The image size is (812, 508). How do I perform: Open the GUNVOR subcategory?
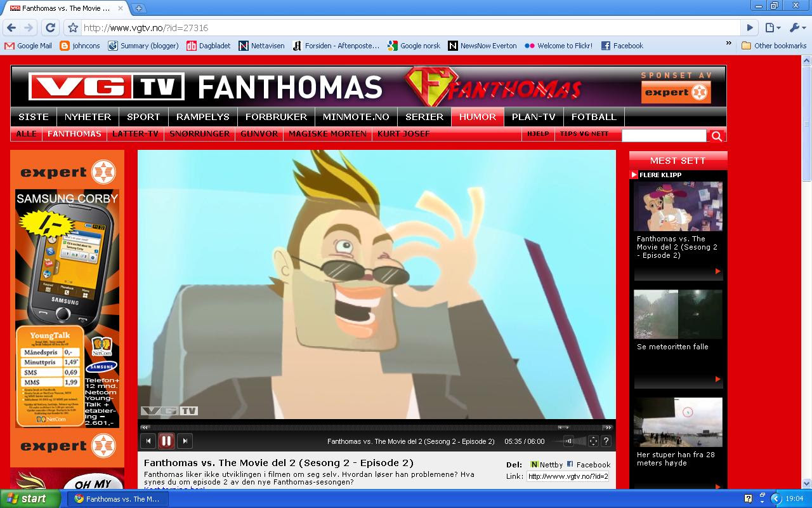click(x=259, y=134)
